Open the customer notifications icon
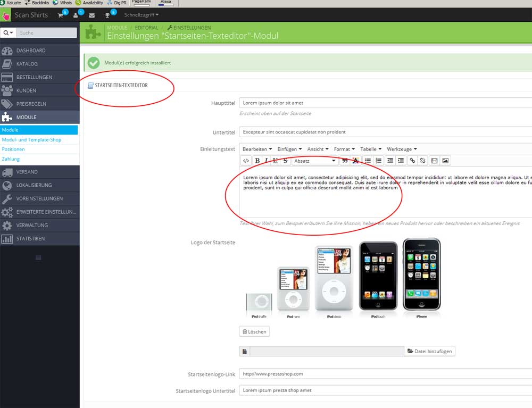Screen dimensions: 532x408 tap(76, 15)
